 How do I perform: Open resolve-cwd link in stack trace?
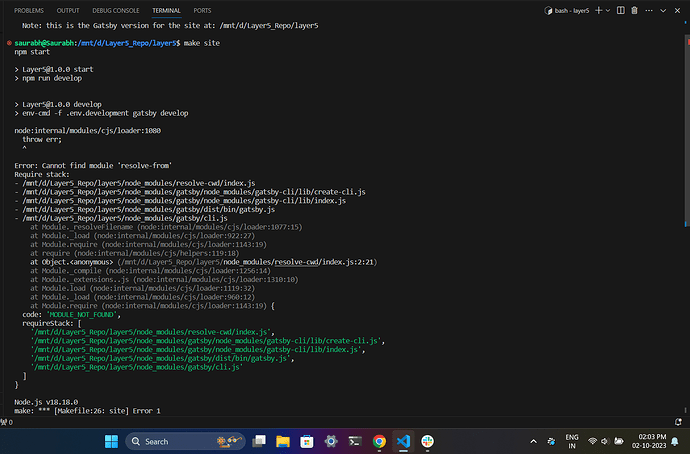tap(296, 262)
